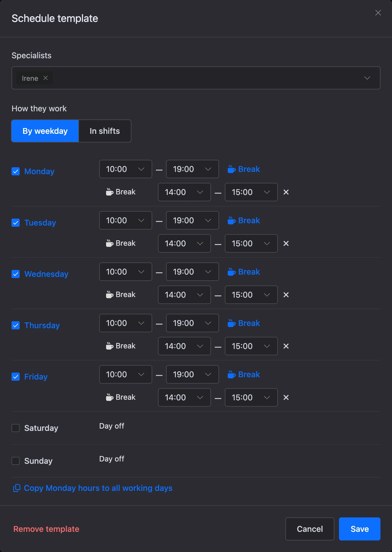392x552 pixels.
Task: Remove Irene from the specialists field
Action: pos(46,78)
